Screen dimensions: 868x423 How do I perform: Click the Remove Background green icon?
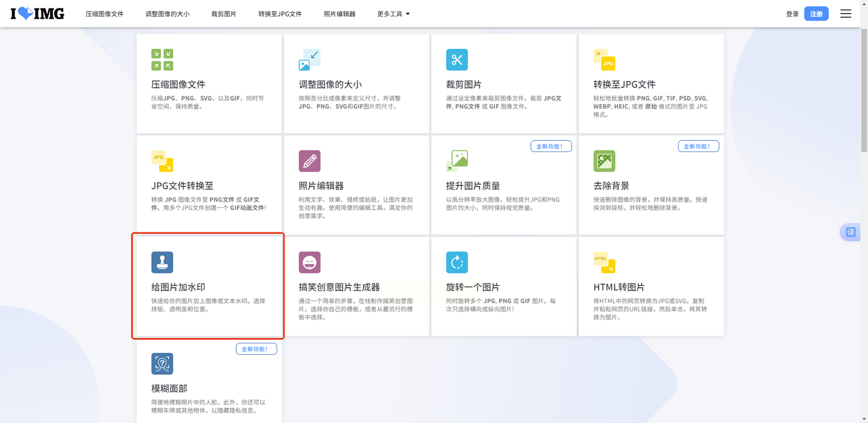pyautogui.click(x=604, y=161)
